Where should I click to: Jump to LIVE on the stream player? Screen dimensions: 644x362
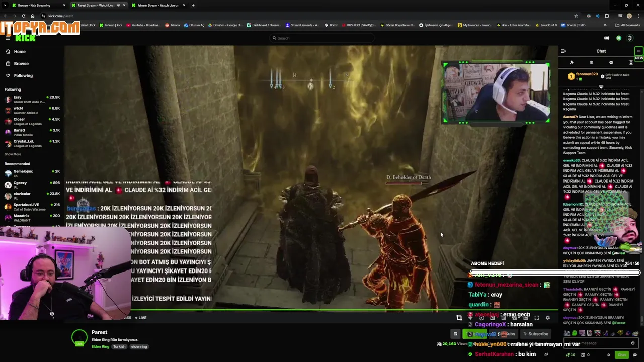pos(141,318)
